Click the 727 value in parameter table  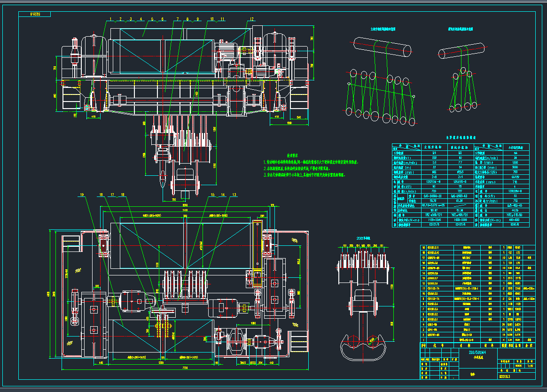[460, 191]
